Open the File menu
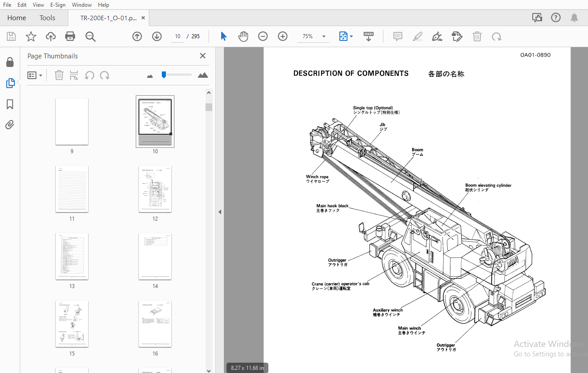 click(x=7, y=5)
